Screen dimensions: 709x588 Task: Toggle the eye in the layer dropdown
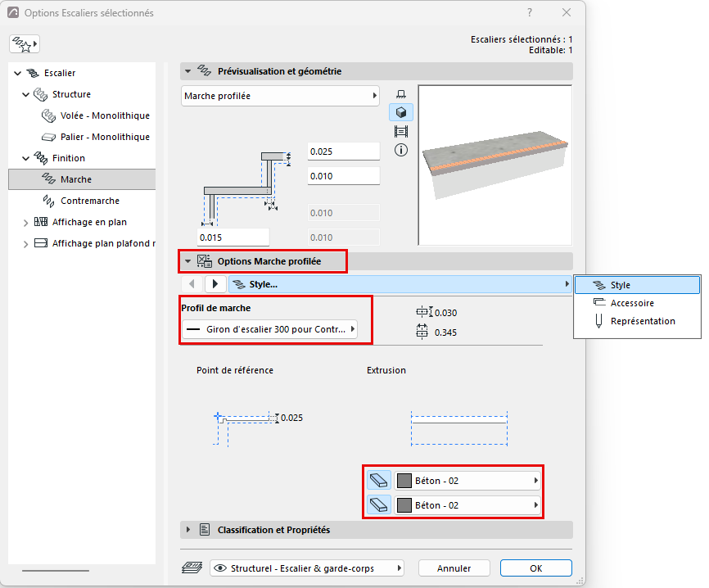pyautogui.click(x=220, y=568)
